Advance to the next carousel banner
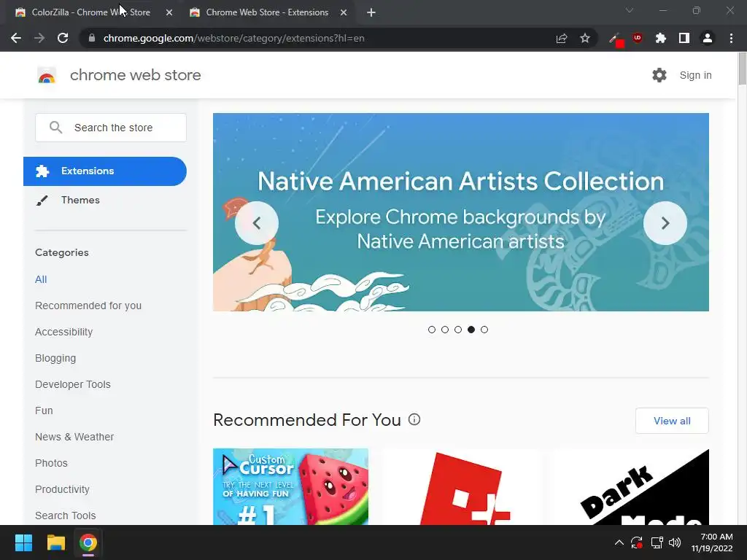 (665, 223)
